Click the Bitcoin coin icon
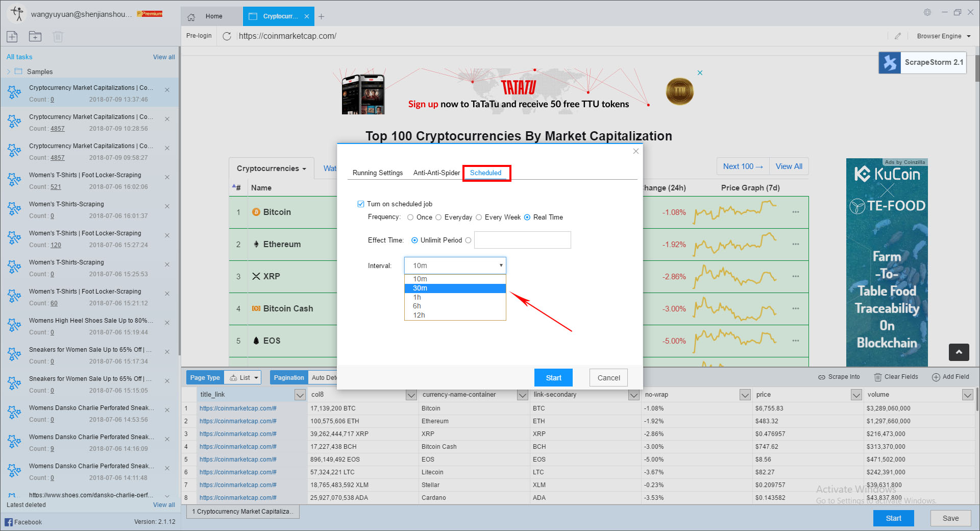The width and height of the screenshot is (980, 531). click(256, 212)
